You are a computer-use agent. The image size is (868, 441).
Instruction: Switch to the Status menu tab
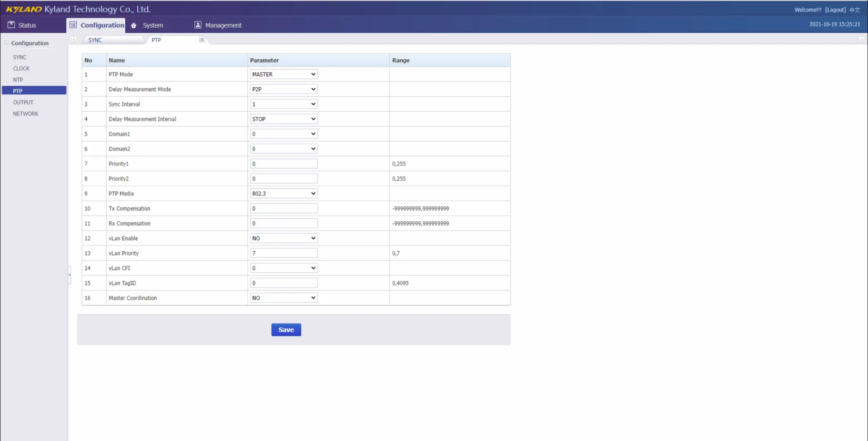(22, 25)
